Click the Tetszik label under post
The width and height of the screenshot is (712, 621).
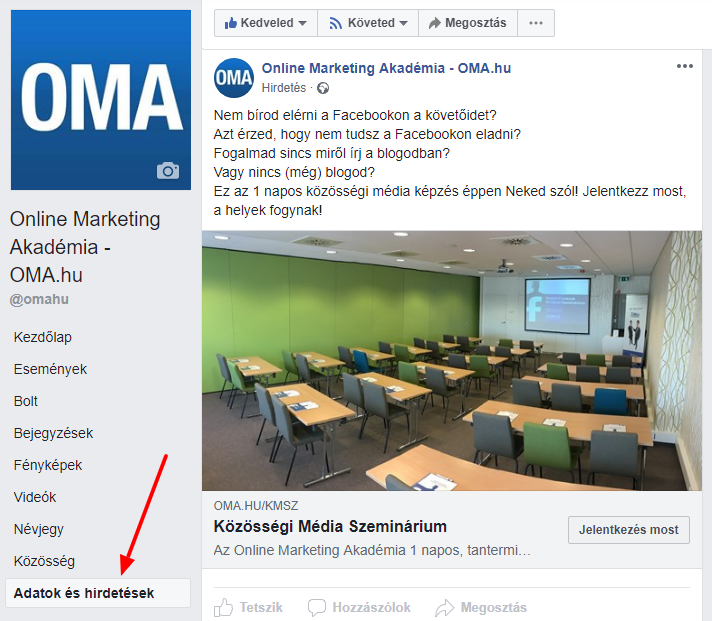tap(261, 607)
